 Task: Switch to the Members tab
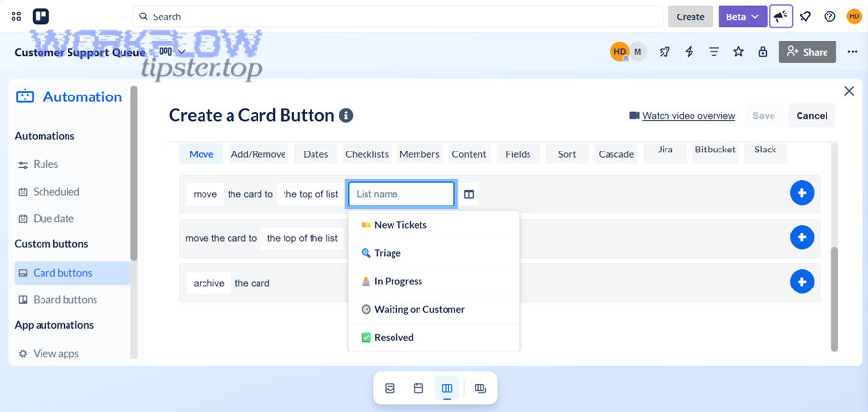(420, 154)
